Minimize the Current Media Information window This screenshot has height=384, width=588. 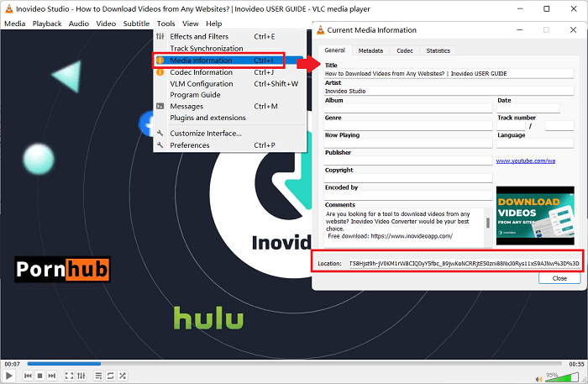[x=519, y=30]
